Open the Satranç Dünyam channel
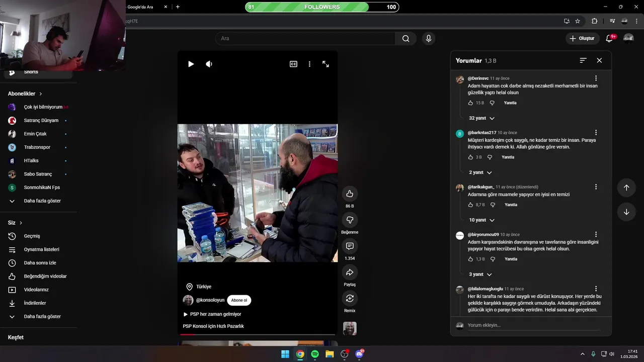This screenshot has width=644, height=362. click(38, 121)
